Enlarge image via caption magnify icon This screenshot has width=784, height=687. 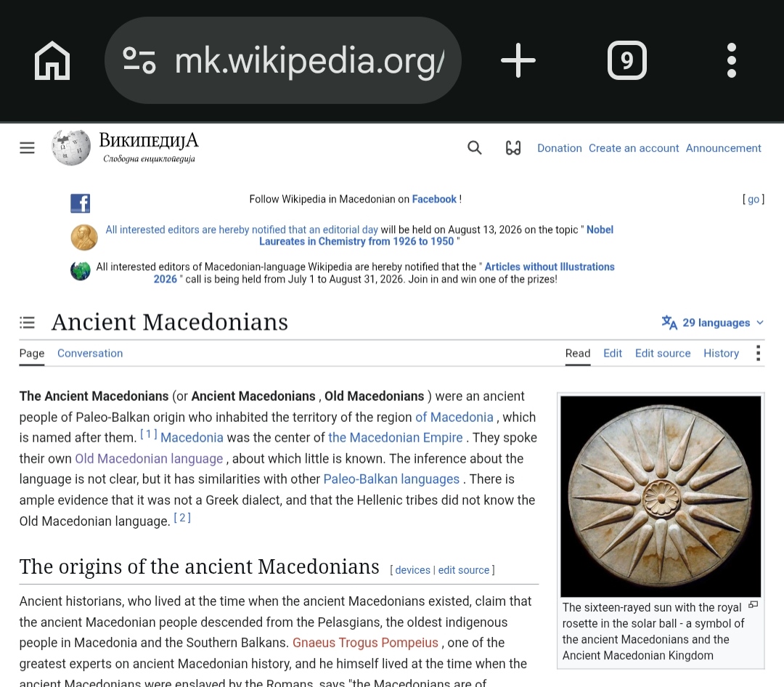click(x=753, y=605)
